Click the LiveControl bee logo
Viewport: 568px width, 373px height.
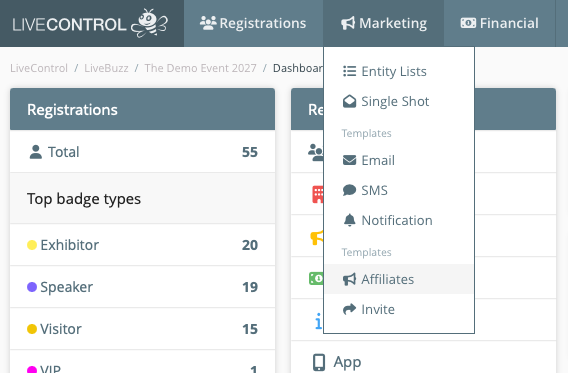pyautogui.click(x=149, y=23)
